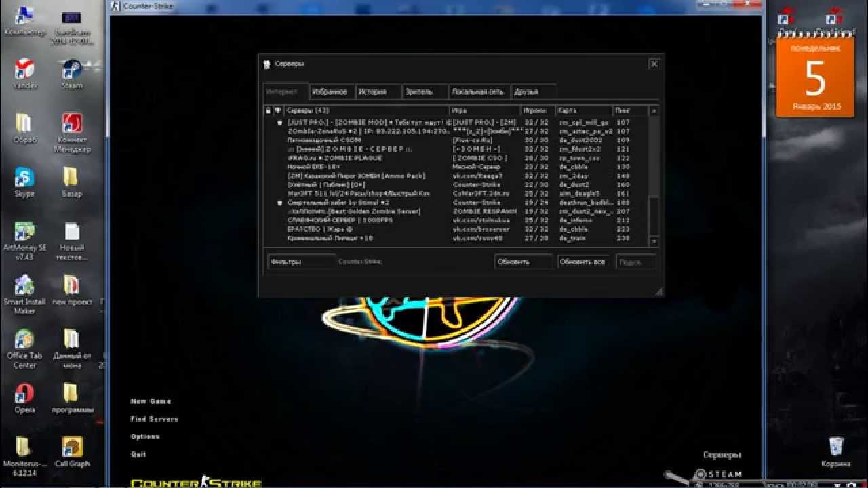Open the Зритель tab
This screenshot has height=488, width=868.
click(425, 91)
